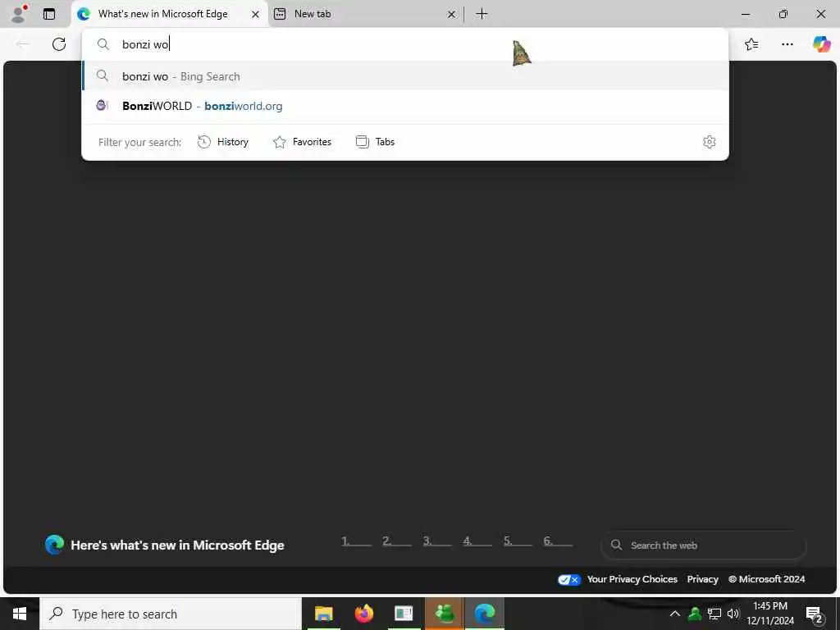Open the clock showing 1:45 PM
Screen dimensions: 840x630
click(x=770, y=614)
